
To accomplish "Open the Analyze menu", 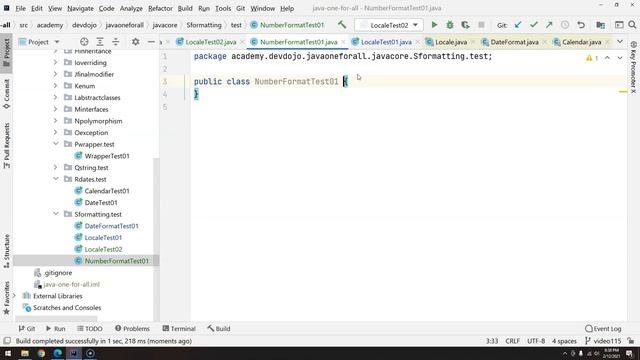I will pyautogui.click(x=131, y=8).
